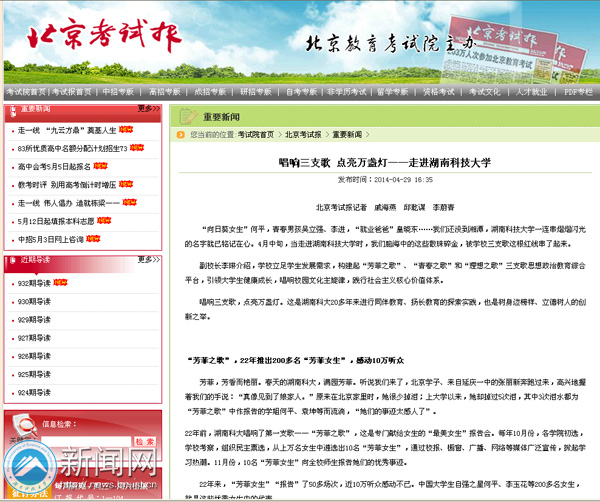Focus the keyword search input field
This screenshot has height=502, width=600.
86,442
